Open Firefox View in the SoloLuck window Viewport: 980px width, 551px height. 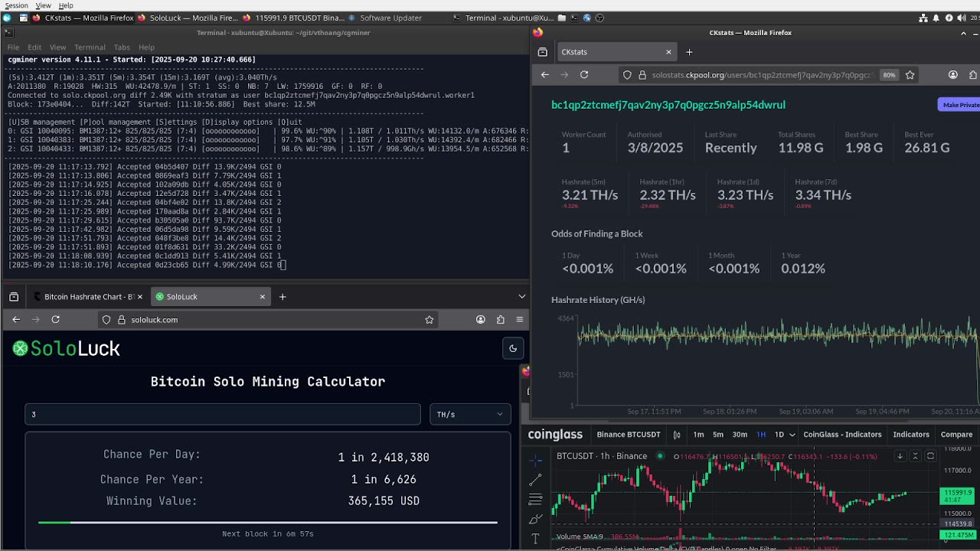click(x=13, y=296)
